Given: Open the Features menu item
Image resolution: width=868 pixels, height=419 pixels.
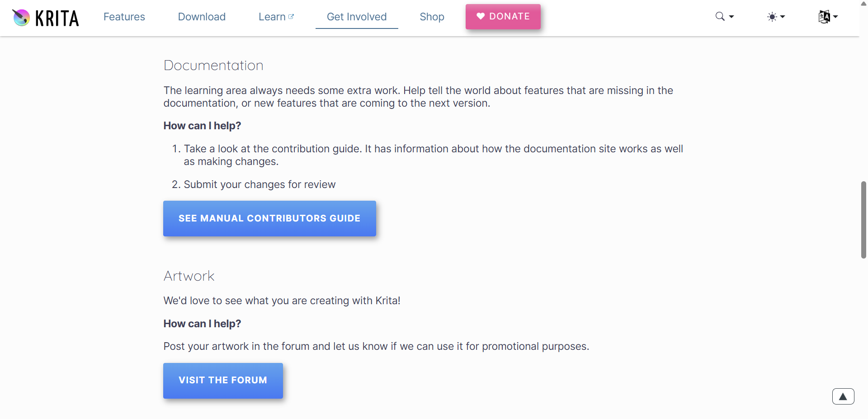Looking at the screenshot, I should 124,17.
